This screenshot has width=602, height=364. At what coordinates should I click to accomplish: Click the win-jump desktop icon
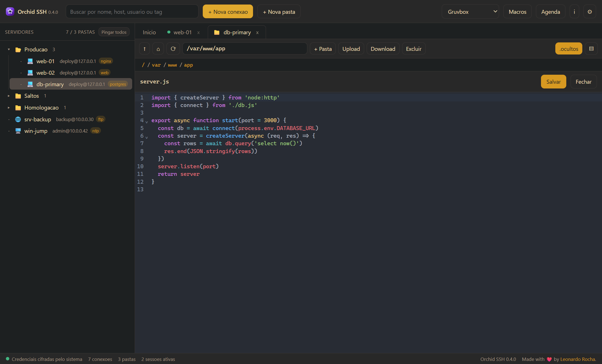18,131
